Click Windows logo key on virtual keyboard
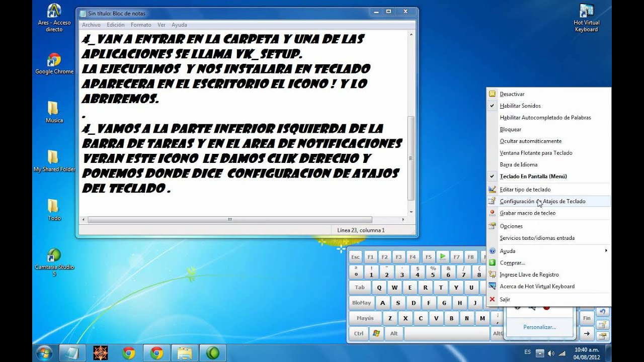The height and width of the screenshot is (362, 644). click(x=376, y=333)
